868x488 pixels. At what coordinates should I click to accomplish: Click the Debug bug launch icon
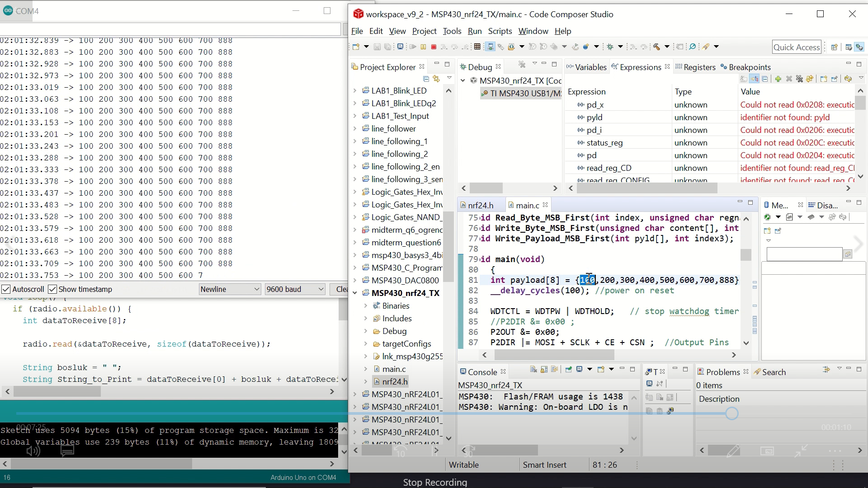[x=610, y=47]
